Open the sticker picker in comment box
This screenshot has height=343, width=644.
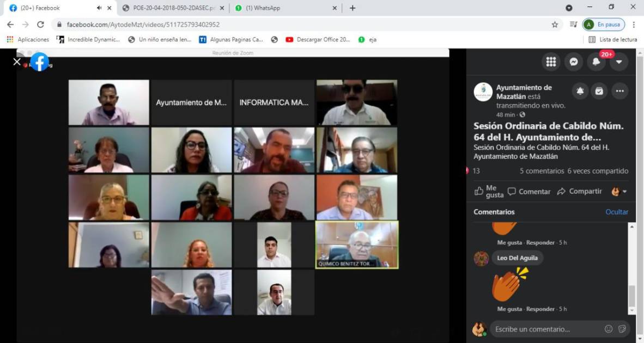coord(623,329)
